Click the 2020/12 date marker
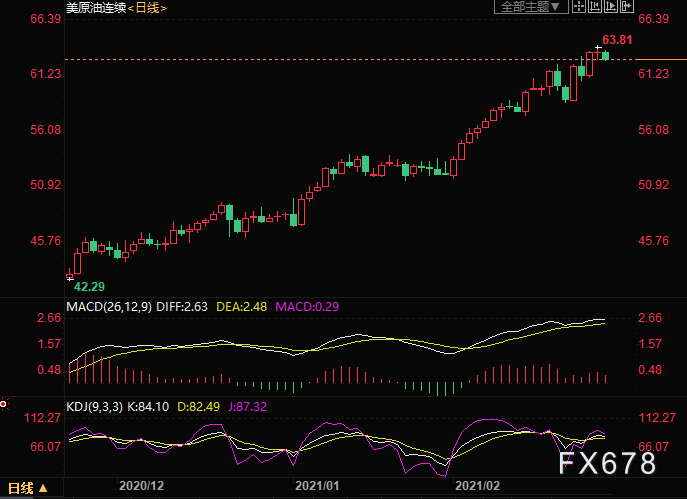 pos(141,486)
